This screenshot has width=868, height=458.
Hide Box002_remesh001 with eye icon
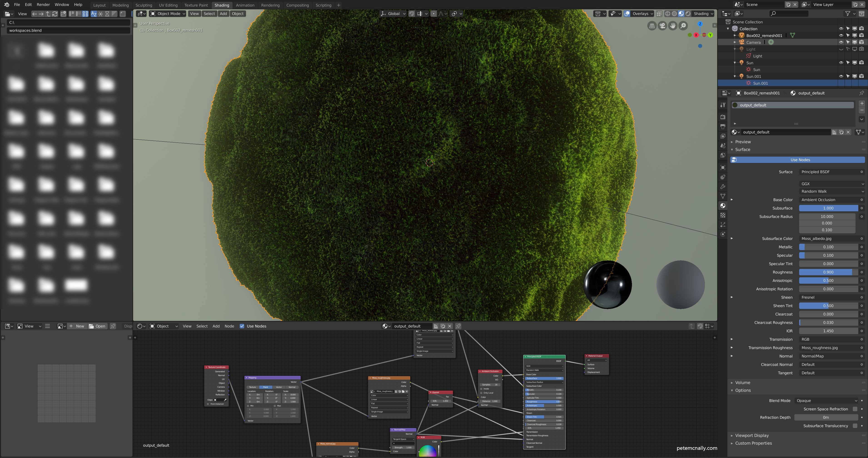(x=841, y=35)
